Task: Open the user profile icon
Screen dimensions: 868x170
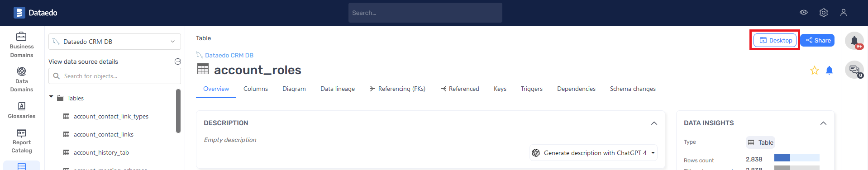Action: click(844, 13)
